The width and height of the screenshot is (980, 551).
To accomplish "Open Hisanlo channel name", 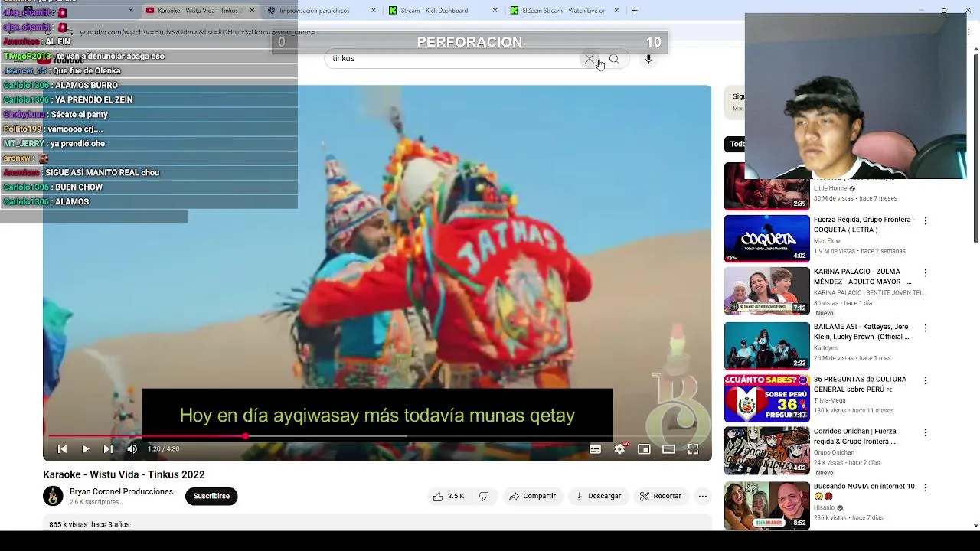I will (825, 508).
